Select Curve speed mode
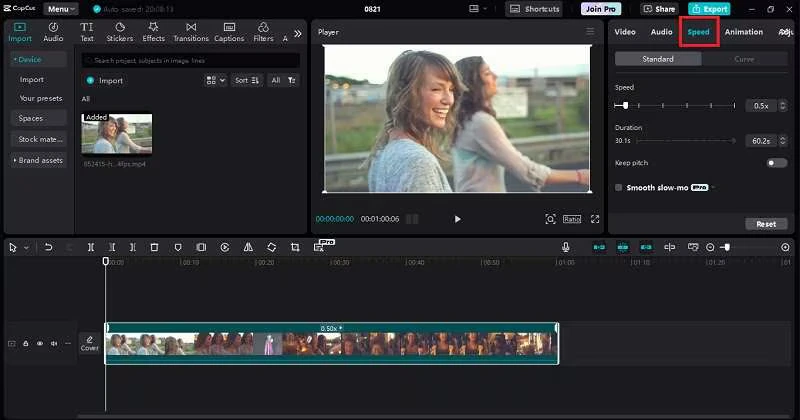 [744, 59]
